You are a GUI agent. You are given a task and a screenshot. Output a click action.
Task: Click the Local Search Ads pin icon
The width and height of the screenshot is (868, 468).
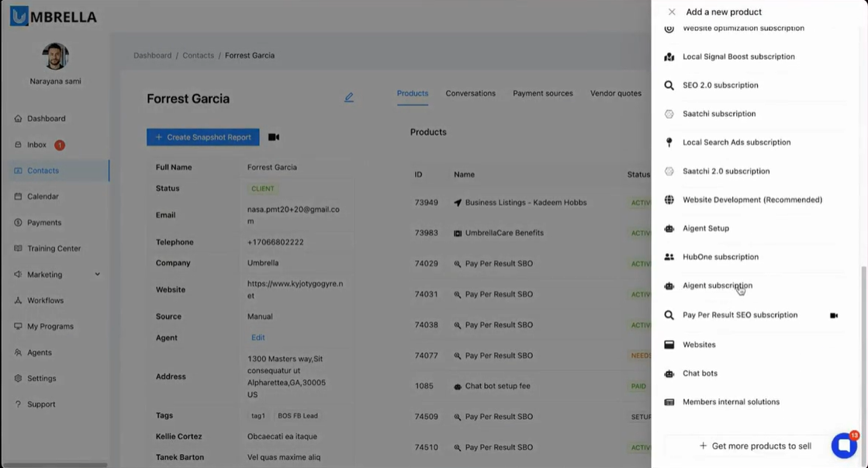(669, 143)
